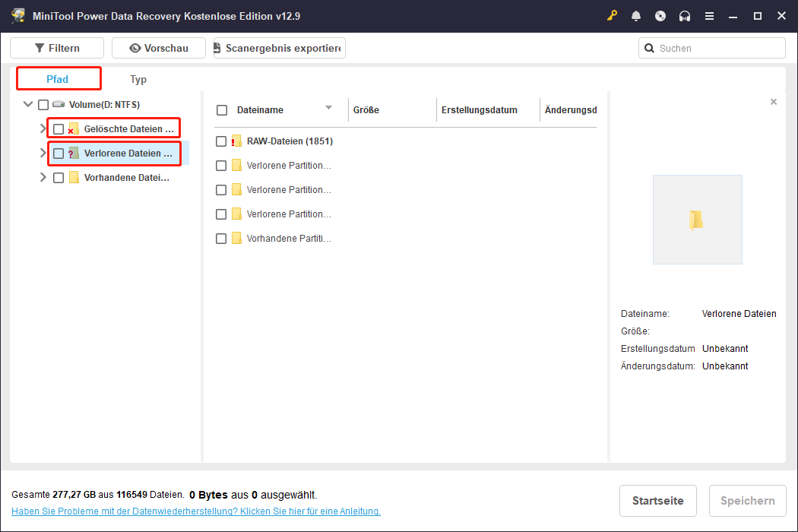Screen dimensions: 798x532
Task: Open the data recovery help link
Action: [x=196, y=511]
